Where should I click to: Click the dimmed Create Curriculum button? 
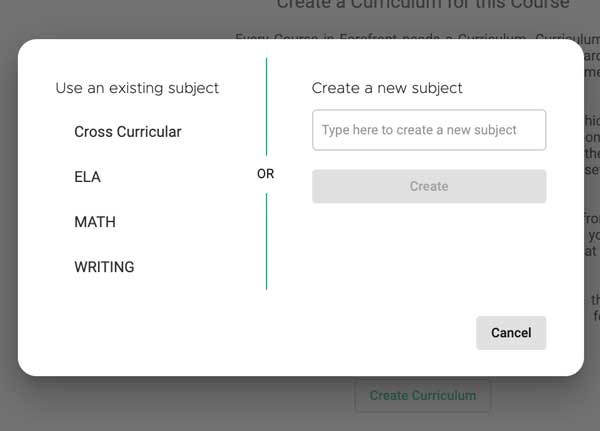tap(423, 395)
